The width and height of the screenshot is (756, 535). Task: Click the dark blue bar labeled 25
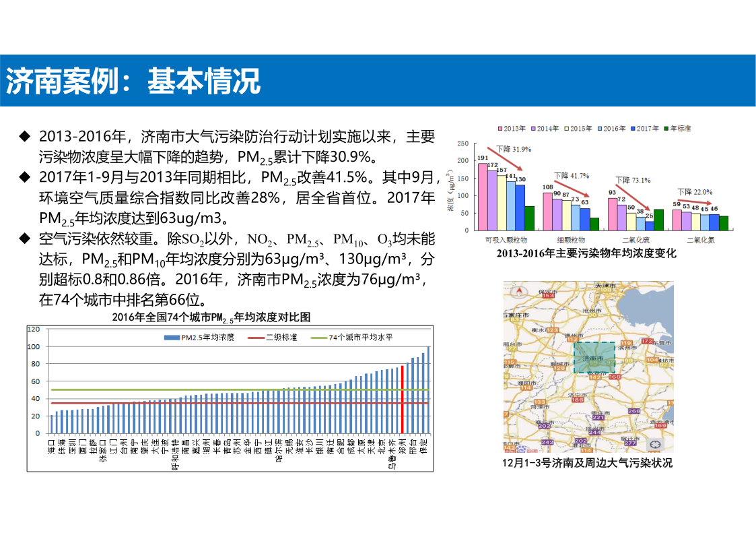point(650,226)
